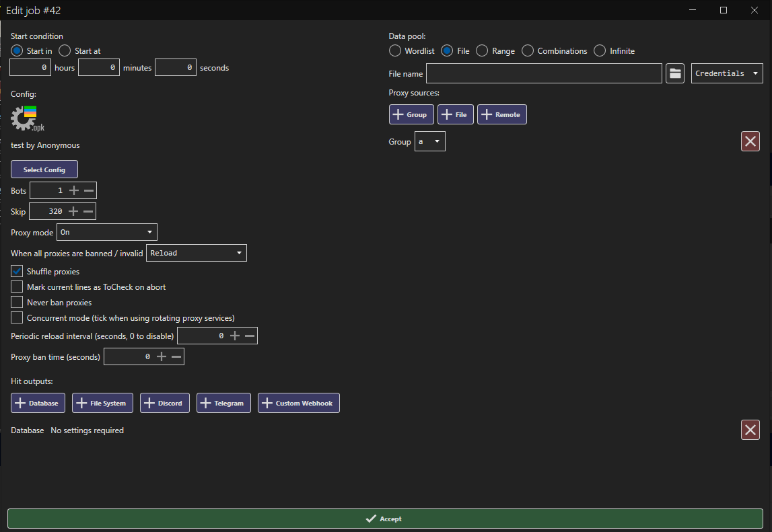
Task: Add a Custom Webhook hit output
Action: pos(299,403)
